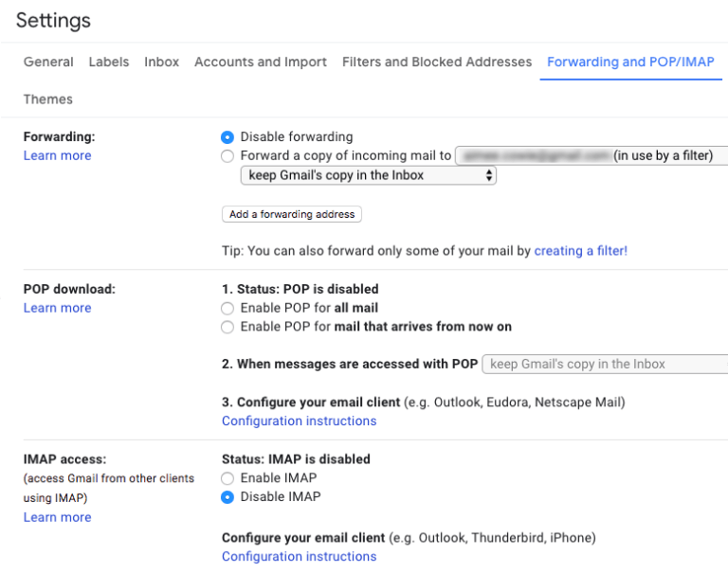Open the keep Gmail's copy forwarding dropdown

tap(369, 175)
